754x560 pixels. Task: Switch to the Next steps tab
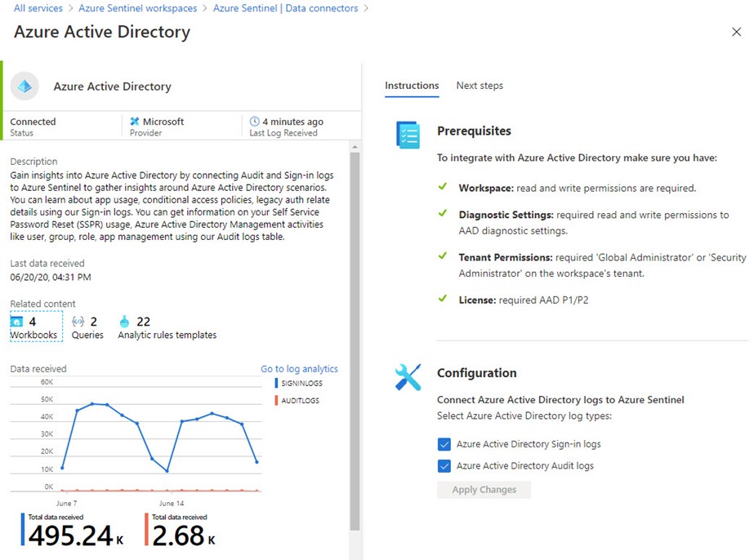coord(480,86)
